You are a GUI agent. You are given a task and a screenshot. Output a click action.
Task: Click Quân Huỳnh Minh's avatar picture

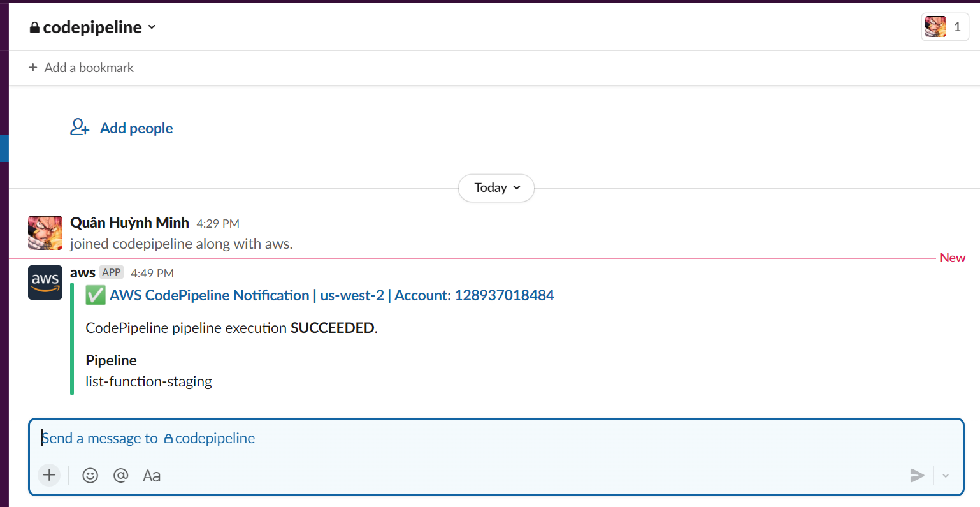click(x=45, y=233)
